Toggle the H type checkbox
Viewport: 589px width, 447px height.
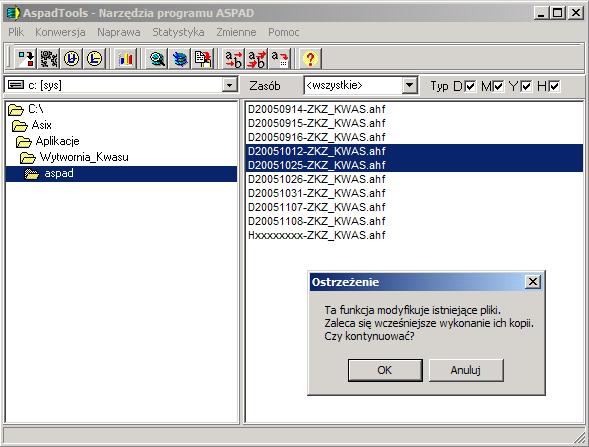(x=554, y=86)
